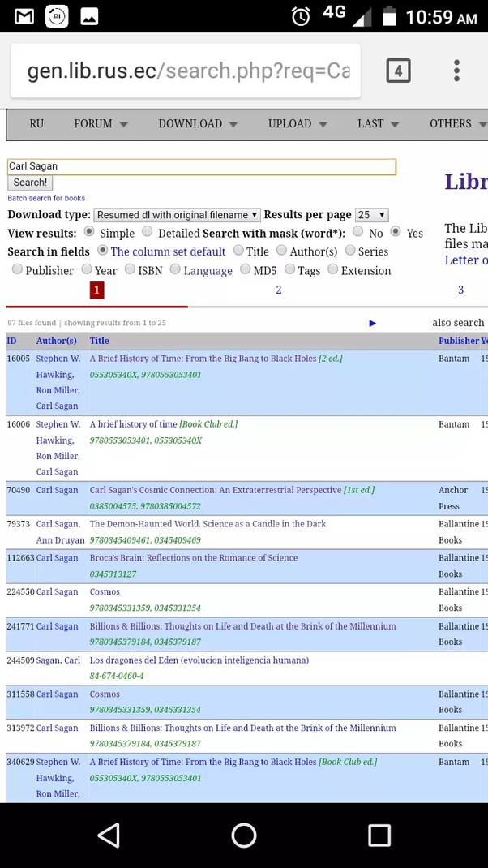Open Results per page dropdown
Screen dimensions: 488x868
[372, 215]
